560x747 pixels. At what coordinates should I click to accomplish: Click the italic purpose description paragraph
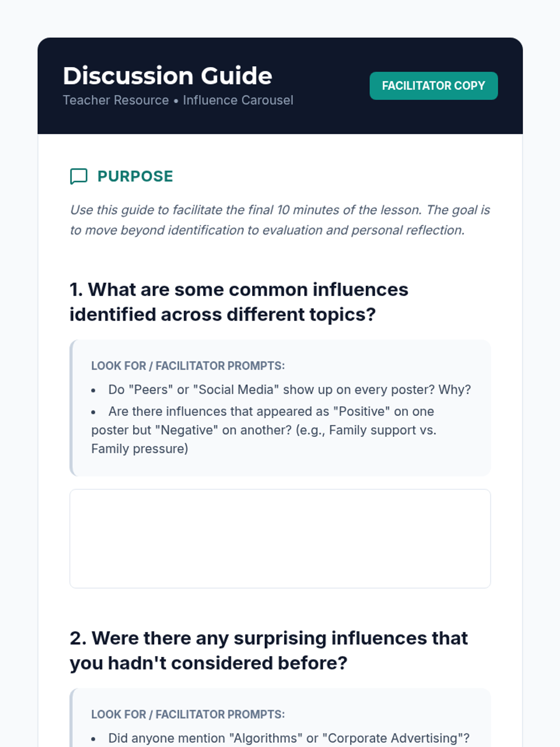click(280, 220)
